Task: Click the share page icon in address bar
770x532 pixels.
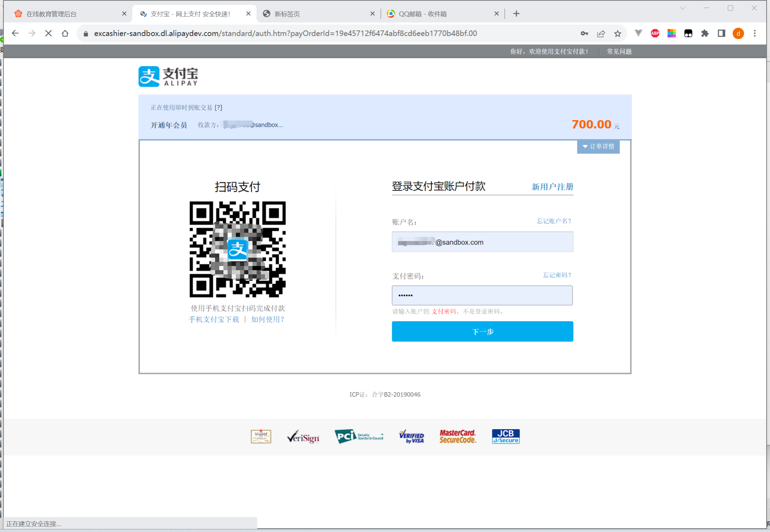Action: coord(601,33)
